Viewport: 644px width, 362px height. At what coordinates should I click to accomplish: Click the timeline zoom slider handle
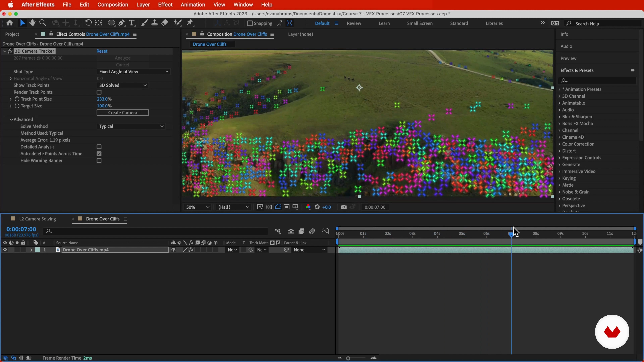(348, 358)
